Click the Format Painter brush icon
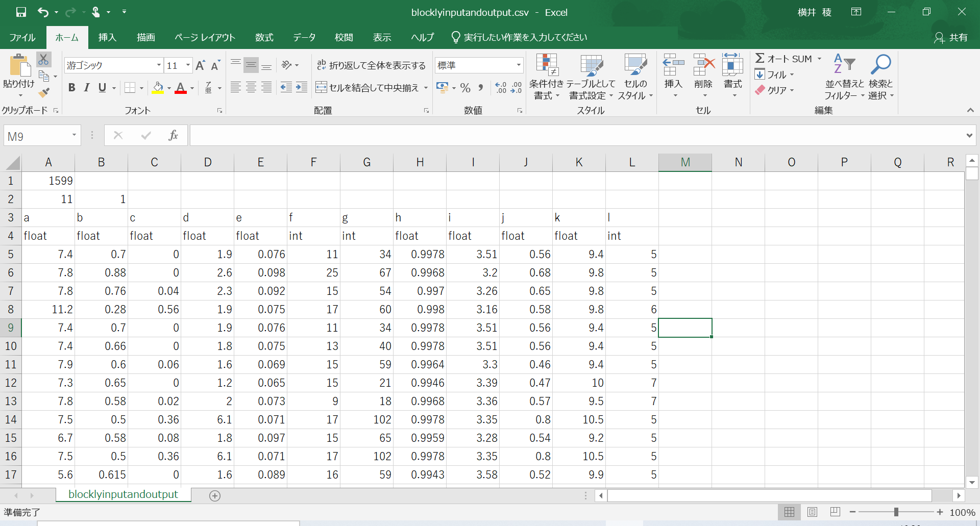This screenshot has width=980, height=526. click(x=44, y=92)
